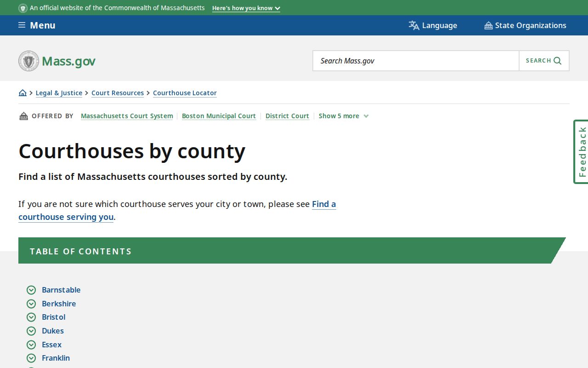The width and height of the screenshot is (588, 368).
Task: Open Court Resources breadcrumb link
Action: point(118,93)
